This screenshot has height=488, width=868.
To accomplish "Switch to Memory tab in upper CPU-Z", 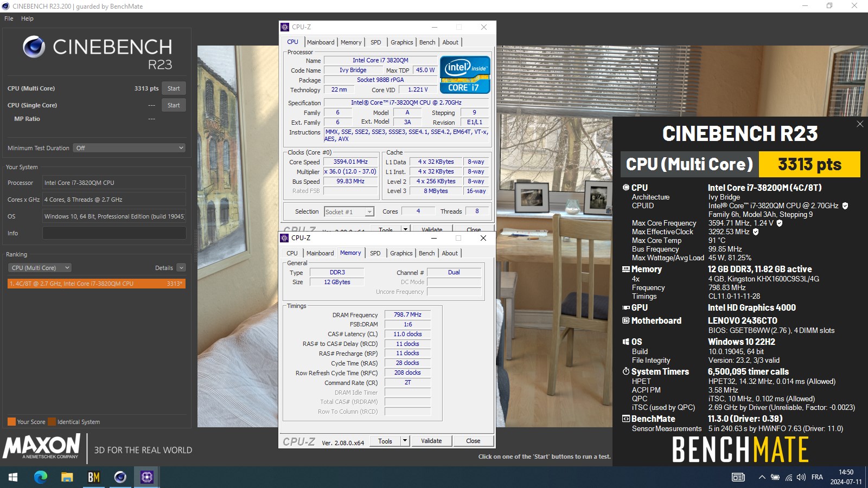I will click(x=351, y=42).
